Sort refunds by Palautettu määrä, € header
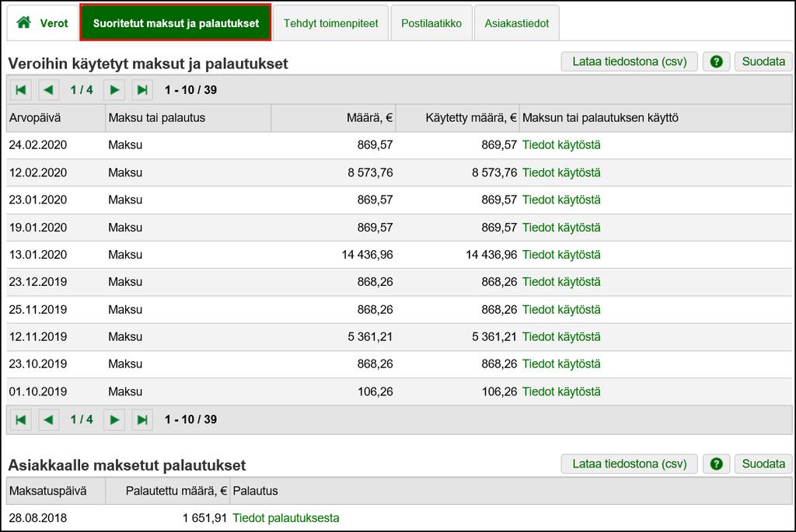Screen dimensions: 796x532 [x=168, y=491]
